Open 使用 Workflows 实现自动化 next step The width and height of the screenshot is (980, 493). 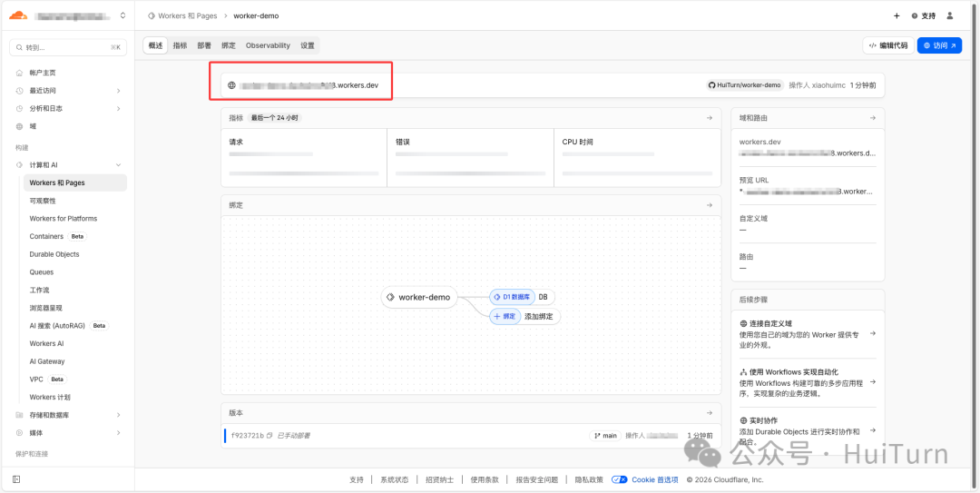[808, 382]
